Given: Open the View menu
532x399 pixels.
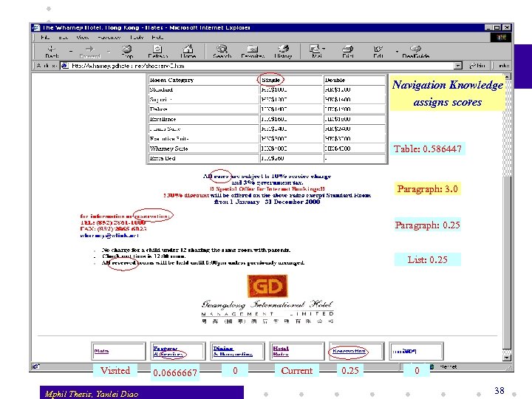Looking at the screenshot, I should (x=83, y=38).
